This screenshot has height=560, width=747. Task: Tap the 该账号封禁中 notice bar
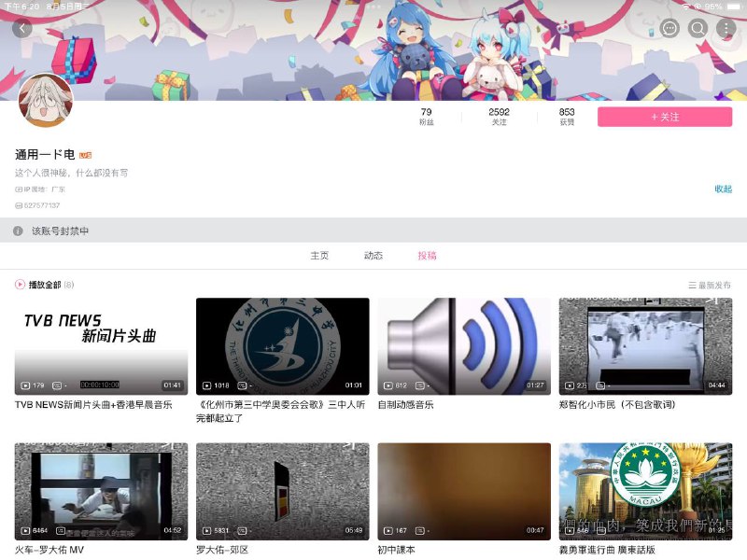[x=373, y=231]
